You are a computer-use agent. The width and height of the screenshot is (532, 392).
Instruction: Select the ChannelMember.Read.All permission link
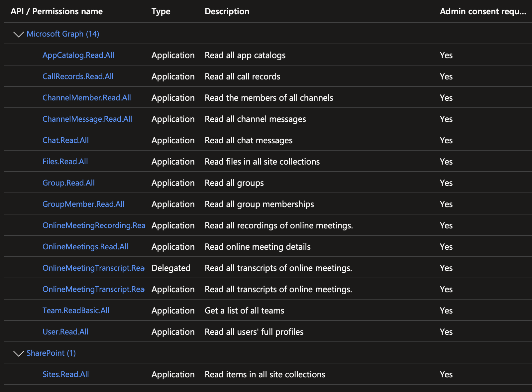[x=87, y=98]
